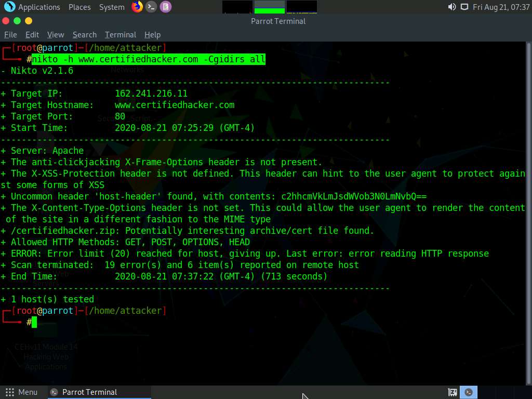Viewport: 532px width, 399px height.
Task: Click the Scan terminated line
Action: [180, 265]
